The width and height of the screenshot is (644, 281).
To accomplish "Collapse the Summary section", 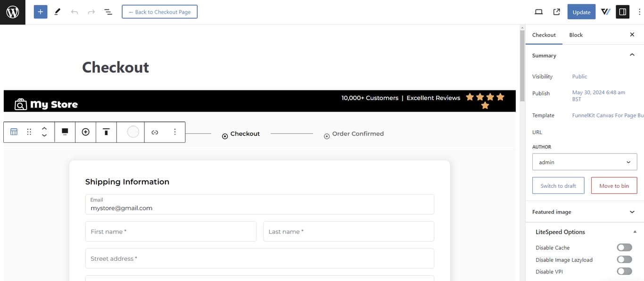I will point(632,55).
